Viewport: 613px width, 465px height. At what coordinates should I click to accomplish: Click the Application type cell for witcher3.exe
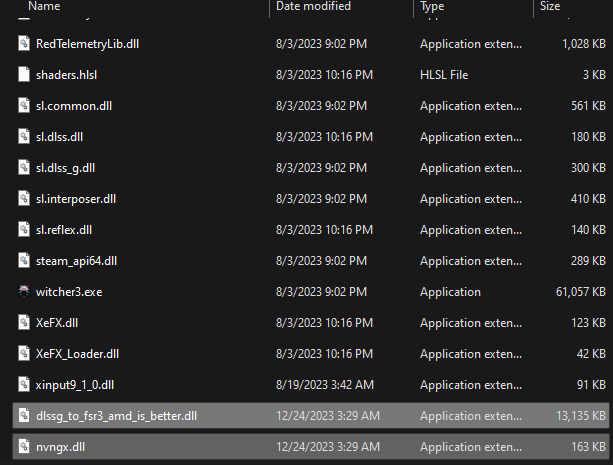[450, 292]
